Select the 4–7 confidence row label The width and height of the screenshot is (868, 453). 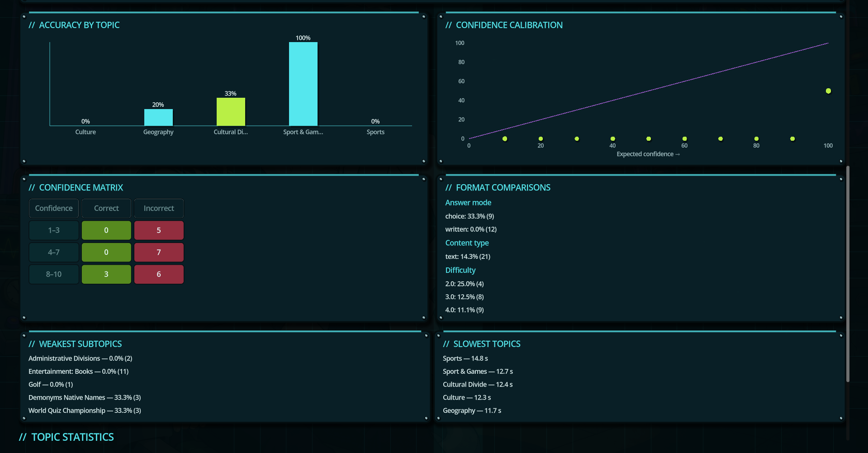(54, 252)
